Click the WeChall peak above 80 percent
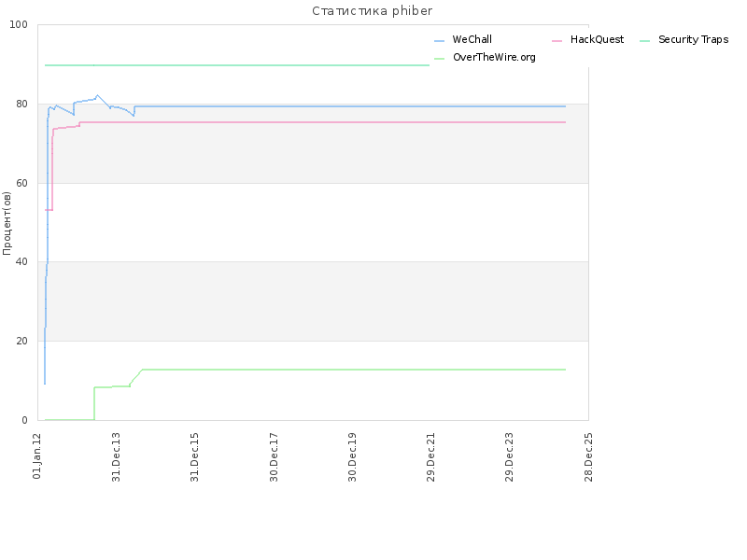Image resolution: width=747 pixels, height=560 pixels. 97,96
